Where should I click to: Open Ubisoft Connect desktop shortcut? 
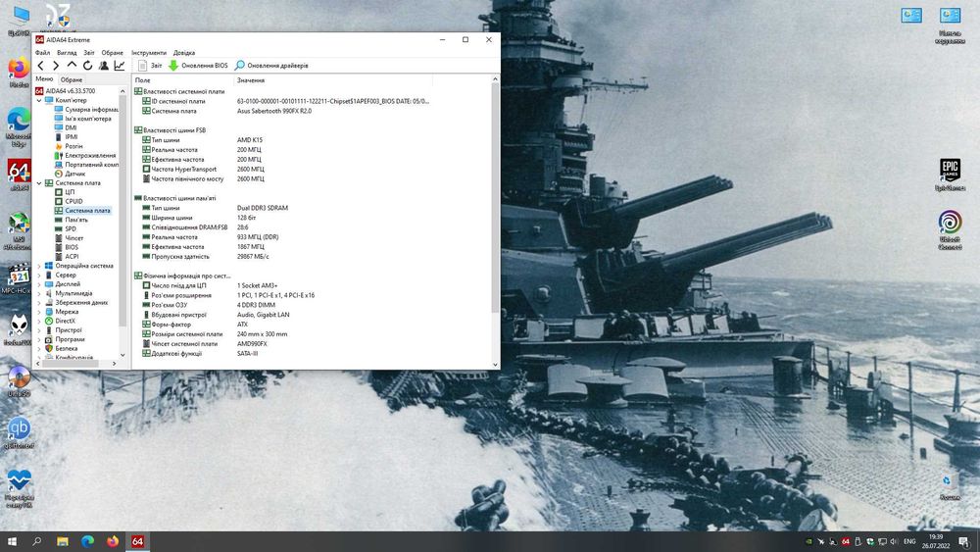coord(950,230)
